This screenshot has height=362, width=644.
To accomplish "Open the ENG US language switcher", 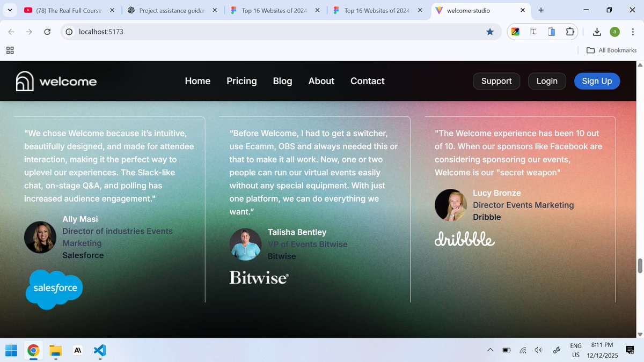I will coord(575,350).
